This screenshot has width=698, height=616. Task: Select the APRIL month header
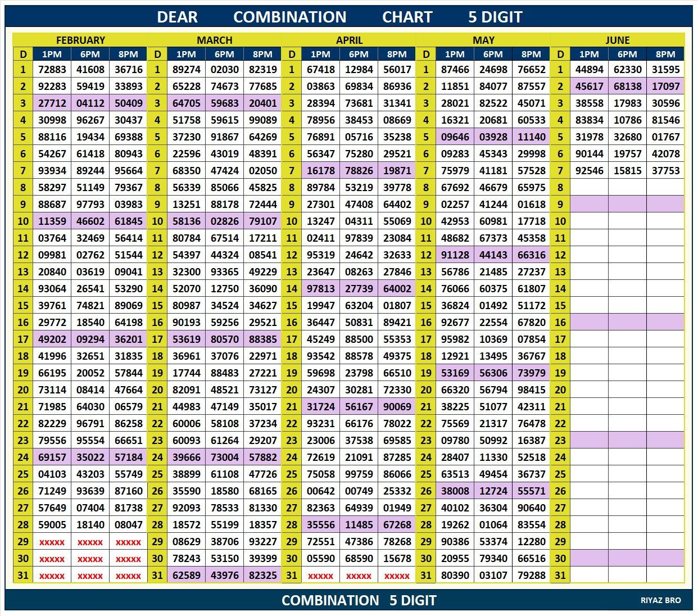pos(349,40)
